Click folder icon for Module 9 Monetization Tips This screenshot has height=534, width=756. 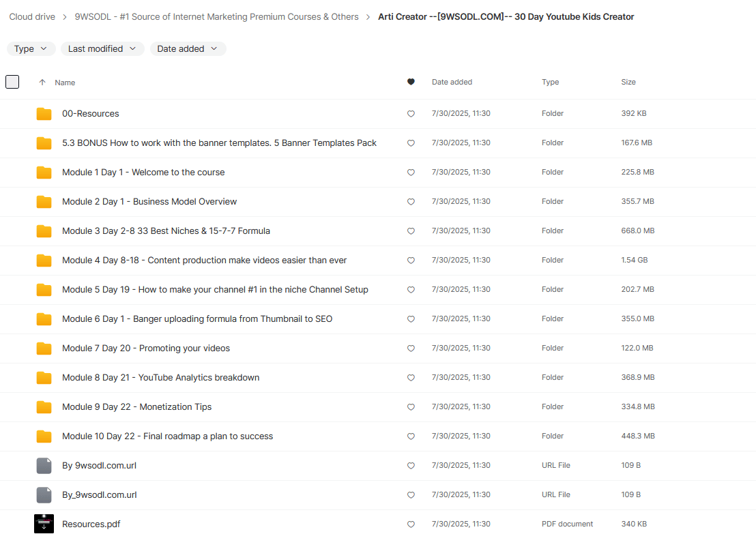44,407
